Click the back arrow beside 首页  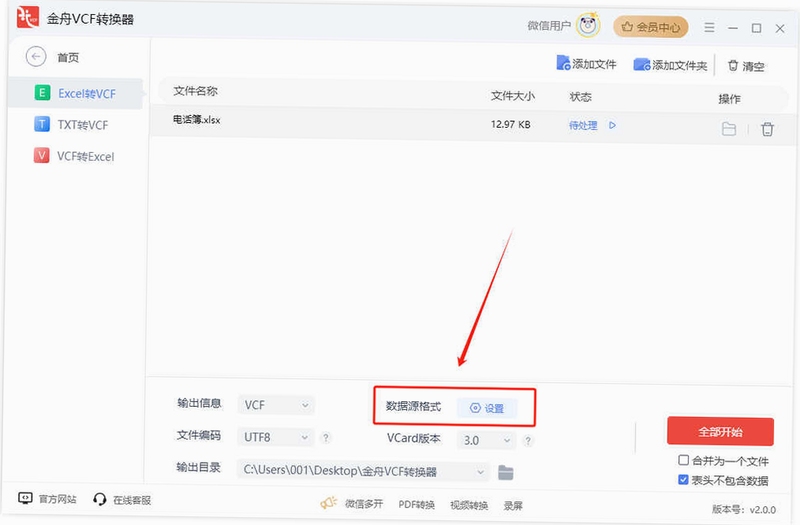point(36,57)
